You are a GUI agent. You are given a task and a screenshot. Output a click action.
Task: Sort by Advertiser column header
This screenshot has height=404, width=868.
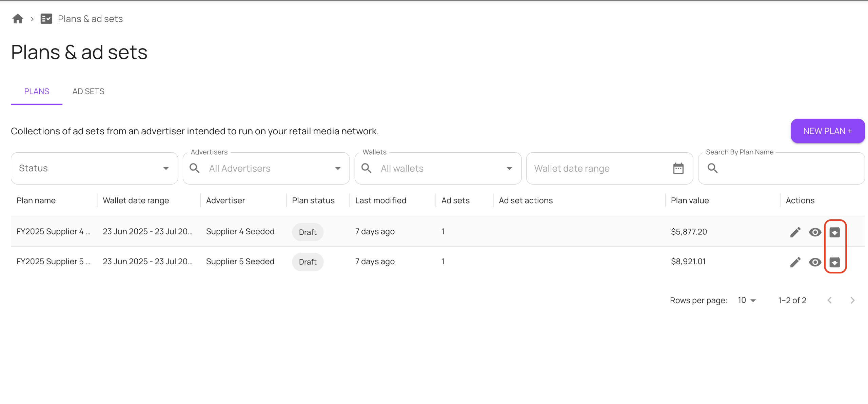click(x=225, y=200)
